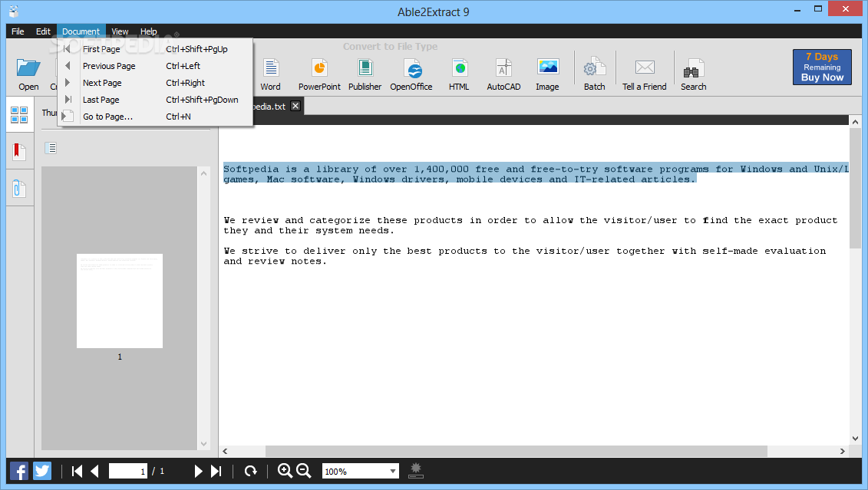Rotate the page view
This screenshot has height=490, width=868.
251,471
